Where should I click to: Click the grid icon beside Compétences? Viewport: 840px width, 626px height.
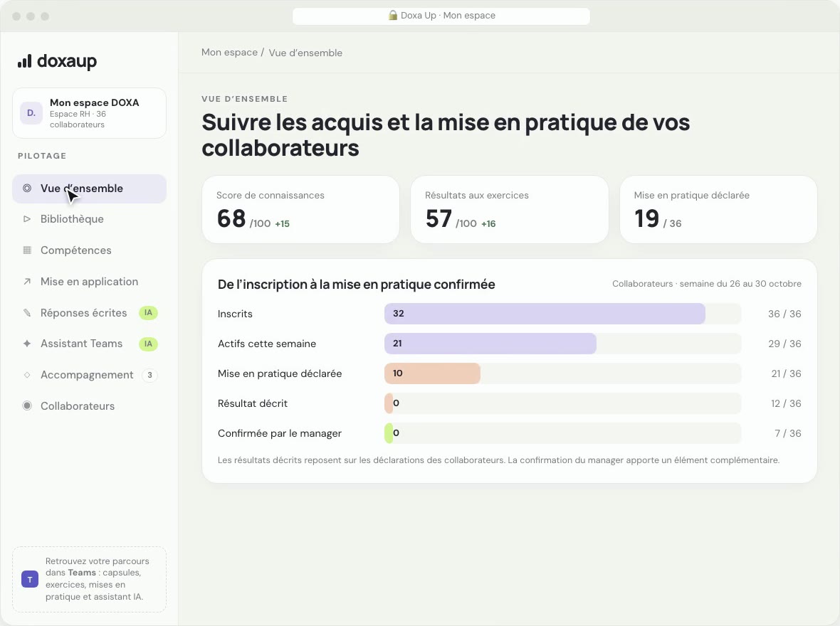[x=27, y=250]
